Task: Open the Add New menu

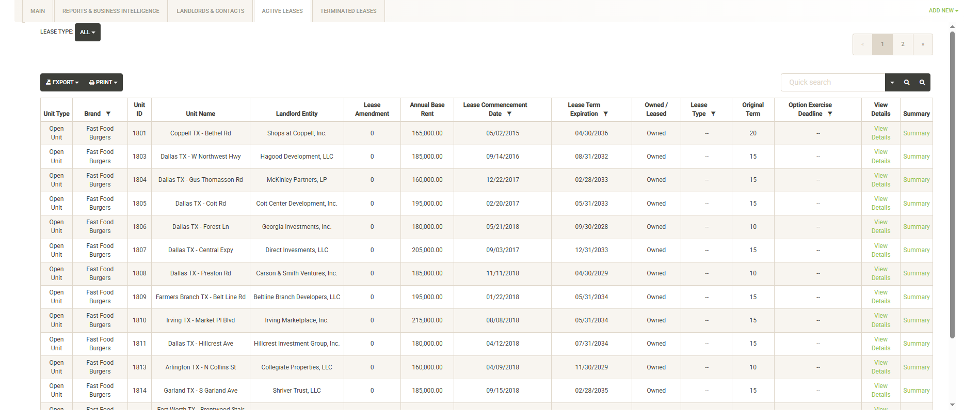Action: (x=943, y=10)
